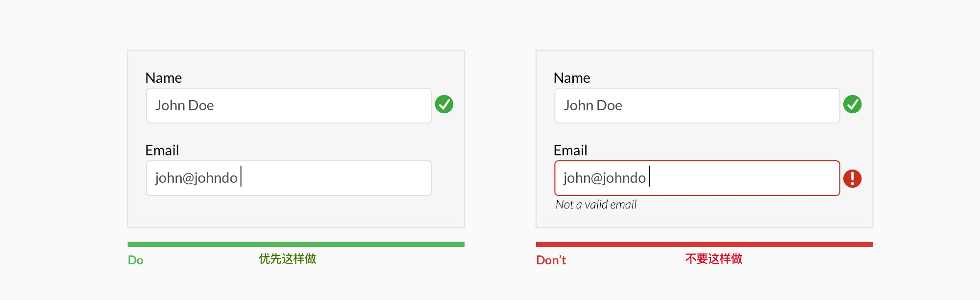980x300 pixels.
Task: Click the red-bordered Email field
Action: [697, 178]
